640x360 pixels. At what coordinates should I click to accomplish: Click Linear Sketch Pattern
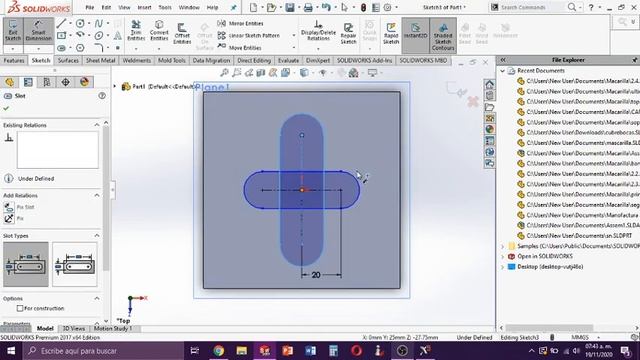[x=249, y=36]
